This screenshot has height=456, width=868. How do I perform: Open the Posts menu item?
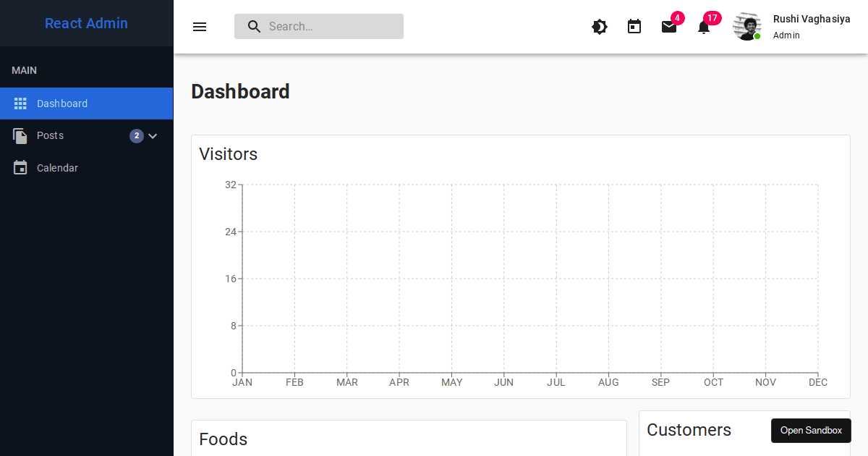87,135
